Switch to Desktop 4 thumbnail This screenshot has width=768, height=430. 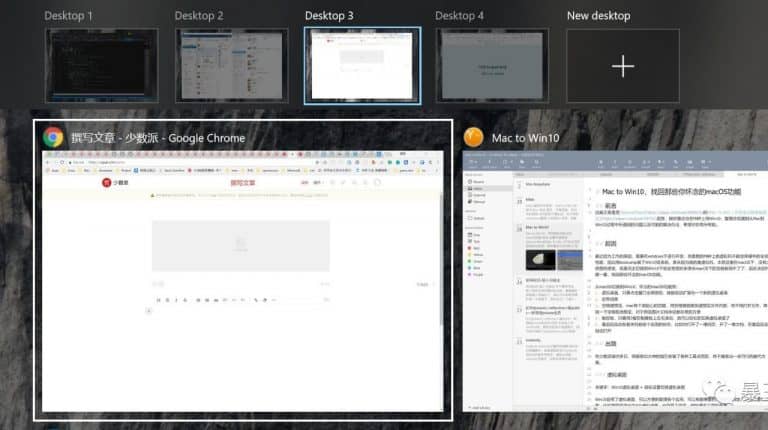tap(492, 65)
